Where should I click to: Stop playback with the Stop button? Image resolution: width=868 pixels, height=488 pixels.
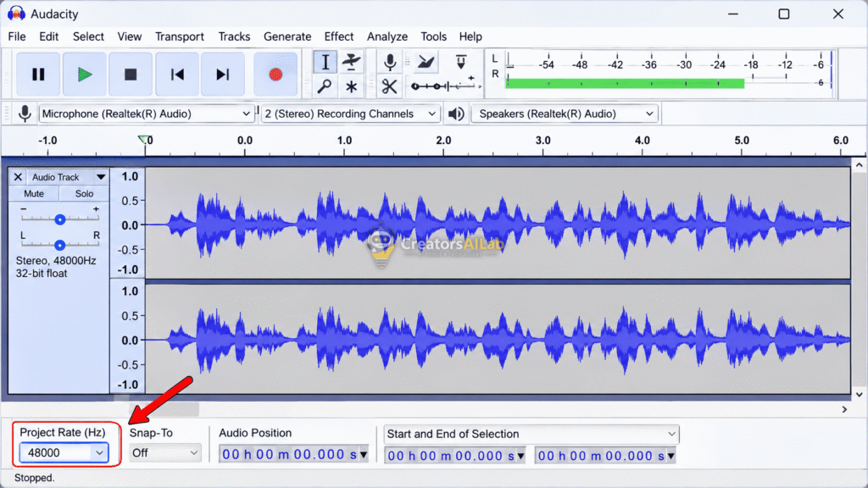130,75
